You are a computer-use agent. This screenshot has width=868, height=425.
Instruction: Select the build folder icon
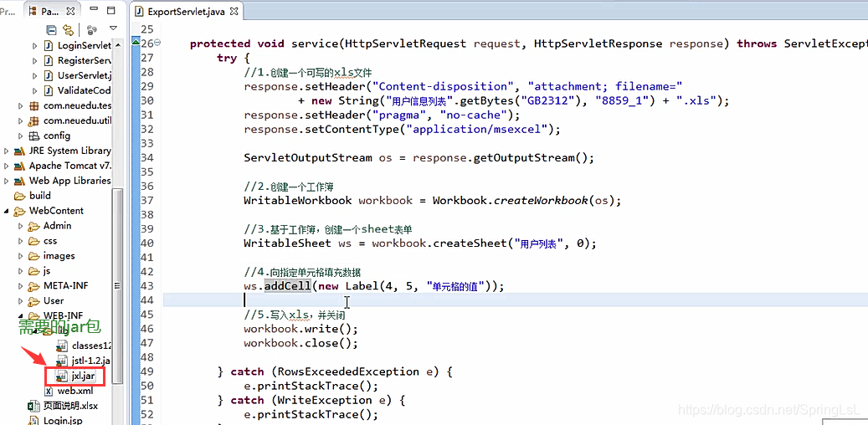(20, 195)
